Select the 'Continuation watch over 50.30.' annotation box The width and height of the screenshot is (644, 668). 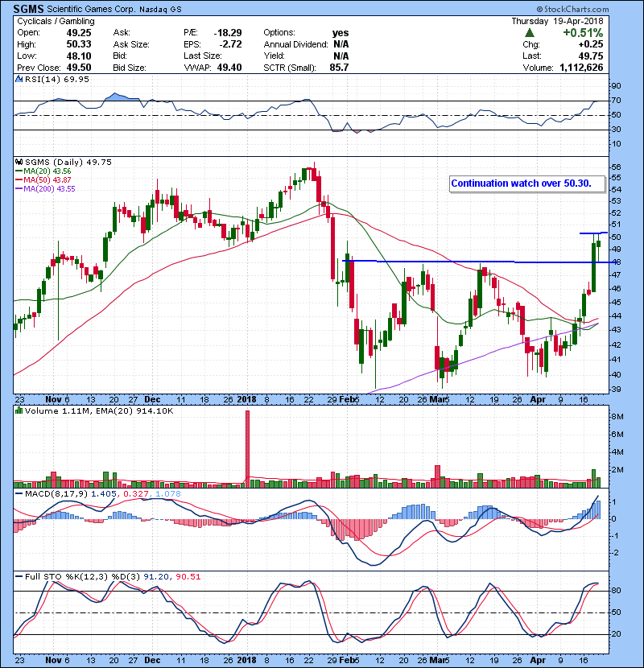pos(526,184)
